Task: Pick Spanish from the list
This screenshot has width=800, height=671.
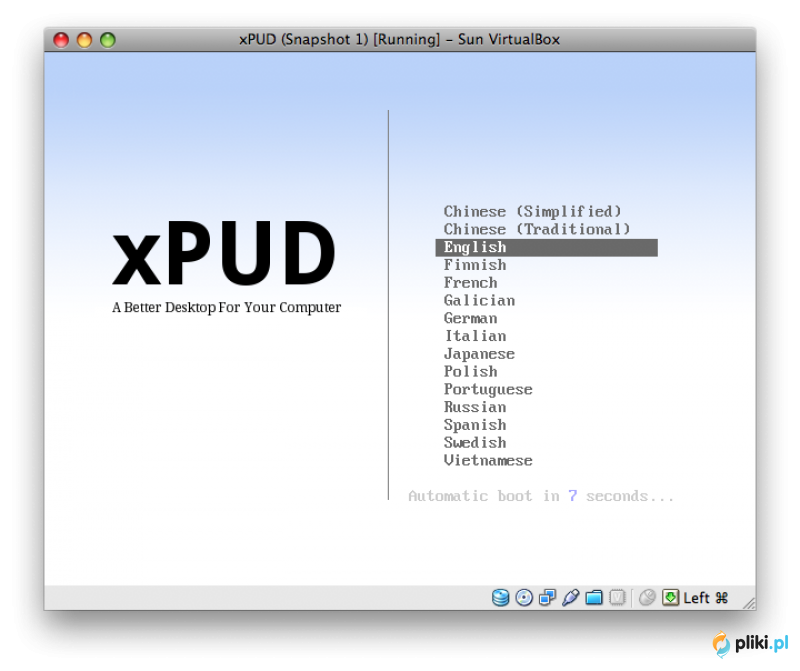Action: click(x=475, y=425)
